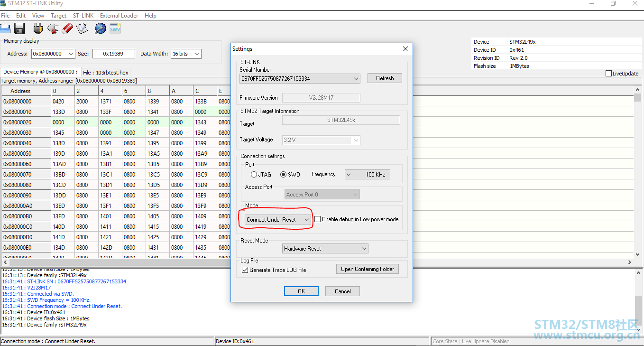Click the log line starting 'ST-LINK SN'
644x346 pixels.
coord(77,281)
